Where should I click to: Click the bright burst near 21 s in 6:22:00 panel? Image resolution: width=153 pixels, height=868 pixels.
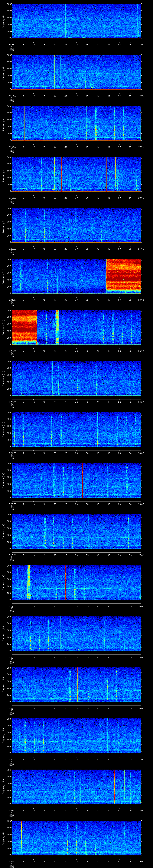[57, 327]
